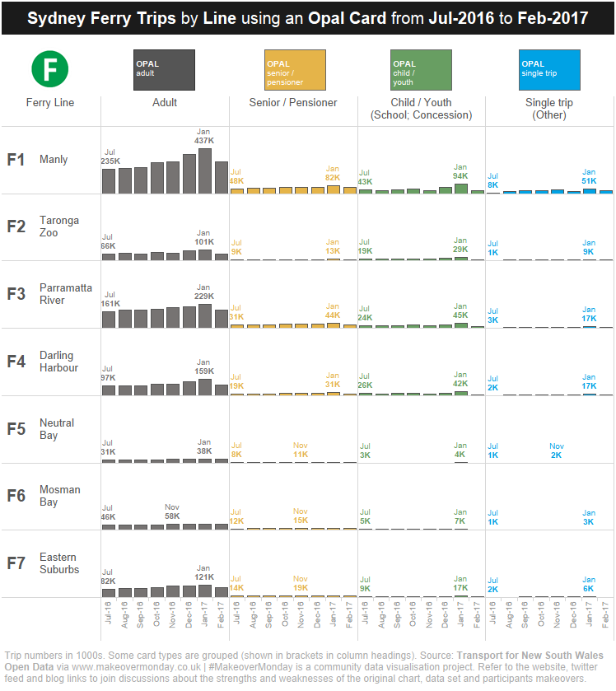Click the Parramatta River adult Jan 229K bar
The image size is (616, 691).
(205, 316)
